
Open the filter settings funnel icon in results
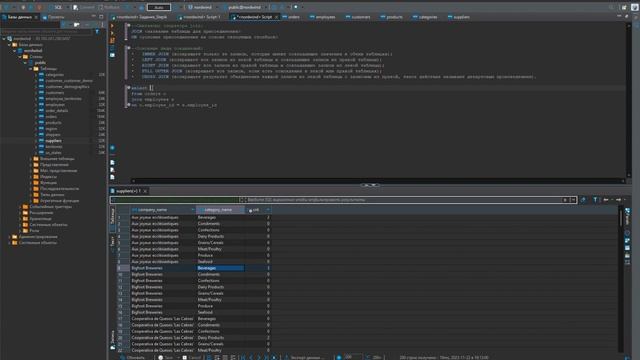point(595,200)
